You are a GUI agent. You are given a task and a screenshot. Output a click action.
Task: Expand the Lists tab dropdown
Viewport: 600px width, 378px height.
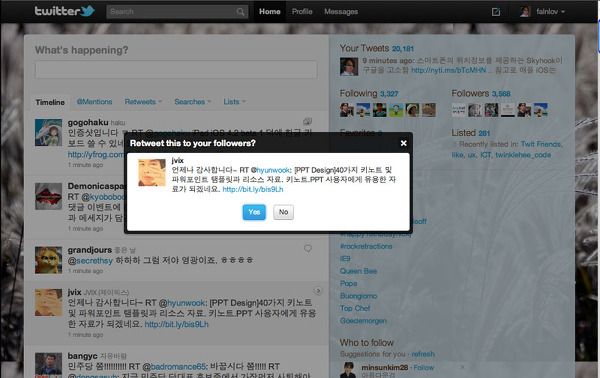(234, 102)
